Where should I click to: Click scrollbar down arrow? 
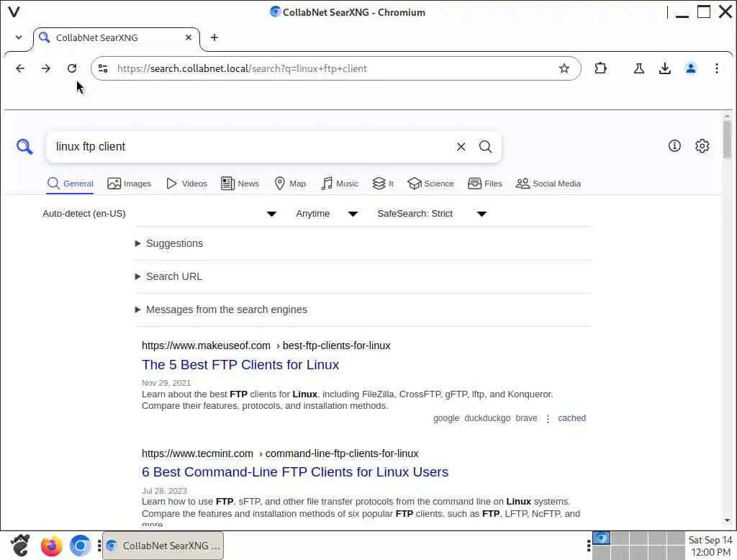click(x=727, y=520)
